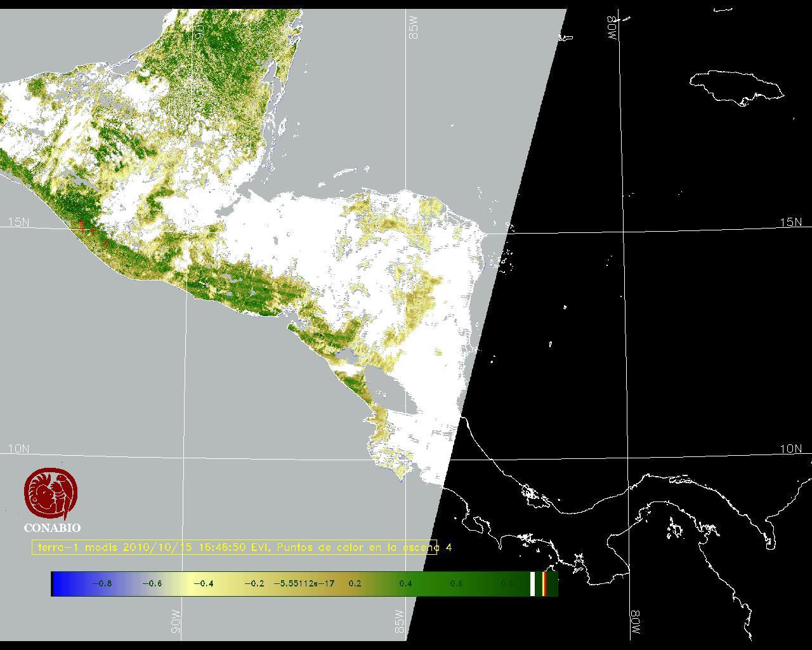Click the left 15N latitude label

(x=18, y=222)
